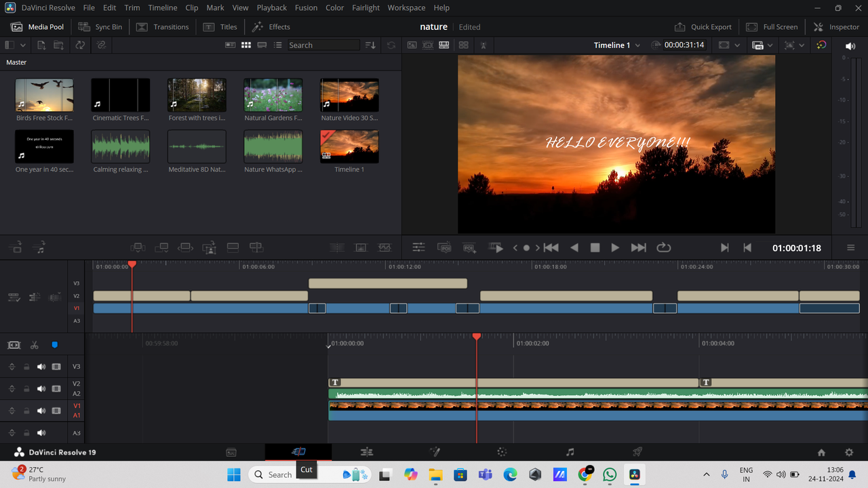Disable video on the V1 track

[56, 411]
